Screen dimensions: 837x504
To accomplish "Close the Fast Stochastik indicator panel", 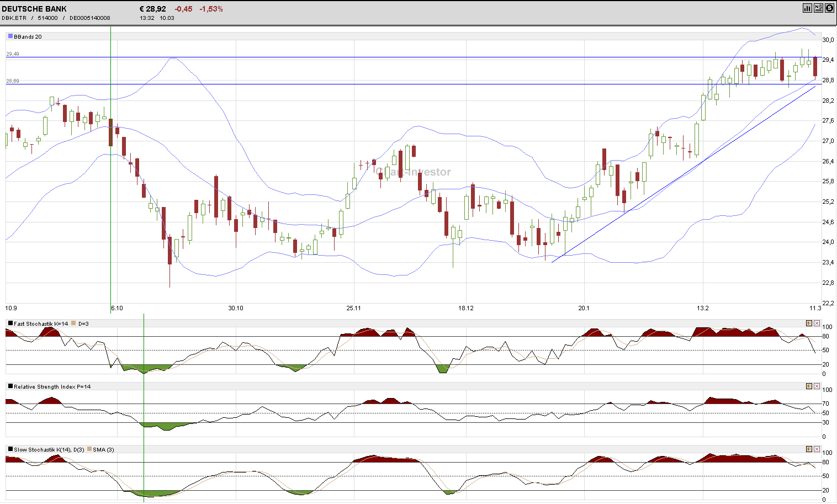I will click(817, 323).
